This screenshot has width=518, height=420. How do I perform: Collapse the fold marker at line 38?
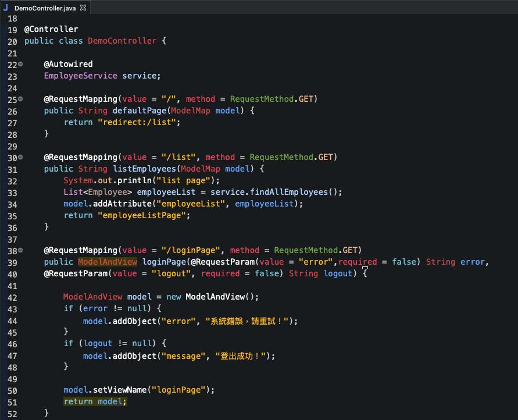pyautogui.click(x=20, y=250)
